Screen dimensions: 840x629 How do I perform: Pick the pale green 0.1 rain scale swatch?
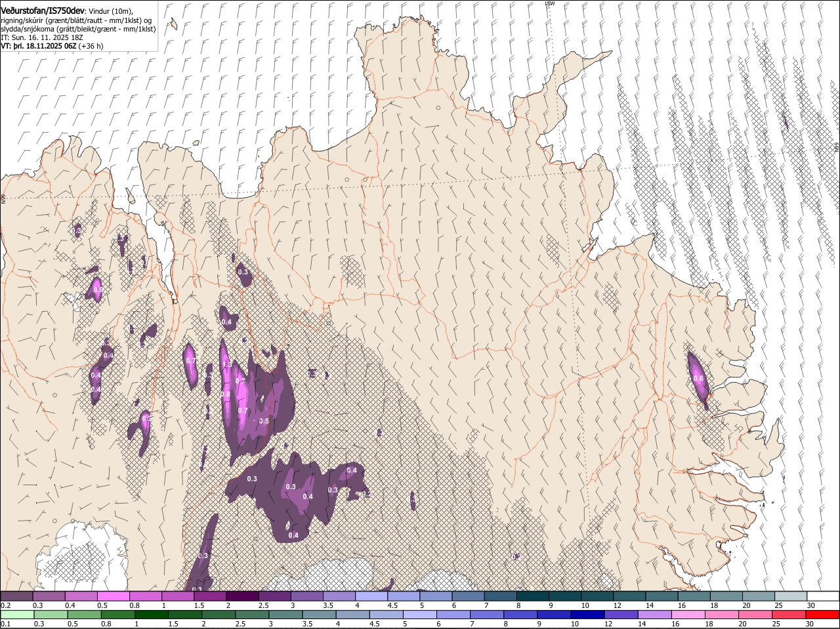[17, 615]
